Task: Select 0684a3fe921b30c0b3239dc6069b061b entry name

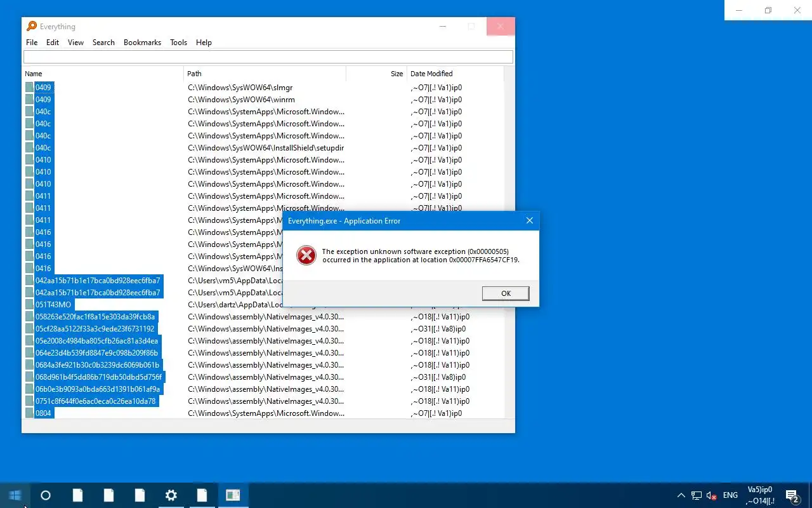Action: click(x=98, y=365)
